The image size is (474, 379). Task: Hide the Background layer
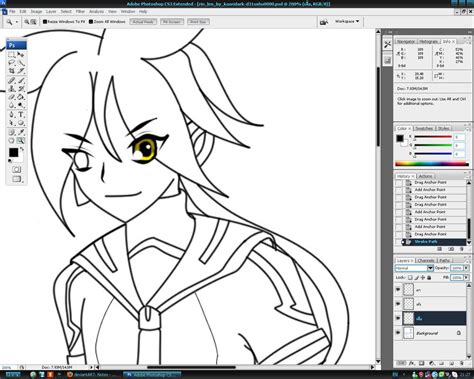pos(398,333)
